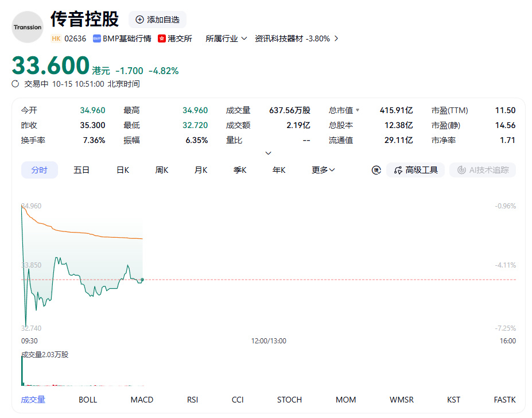Click the 传音控股 stock name title
532x418 pixels.
(x=85, y=19)
